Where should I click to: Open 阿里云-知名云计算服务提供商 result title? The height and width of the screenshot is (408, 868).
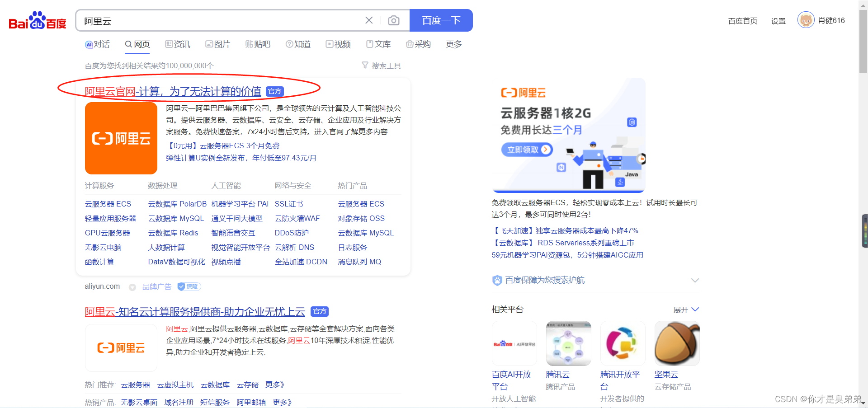[195, 311]
